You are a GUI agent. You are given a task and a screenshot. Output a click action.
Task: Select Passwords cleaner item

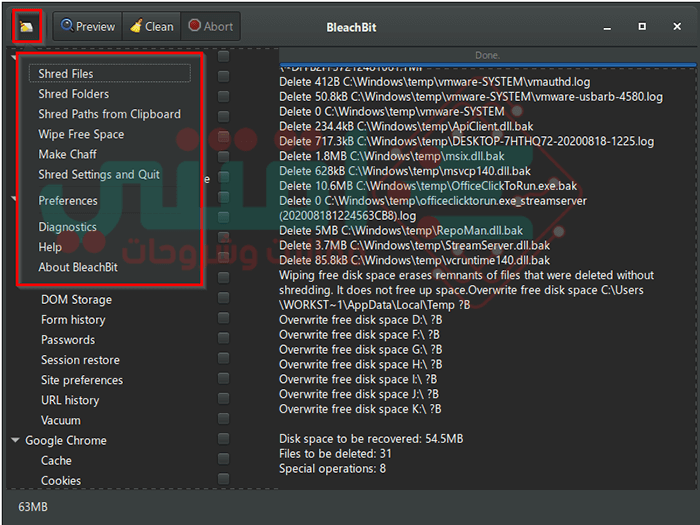point(68,340)
